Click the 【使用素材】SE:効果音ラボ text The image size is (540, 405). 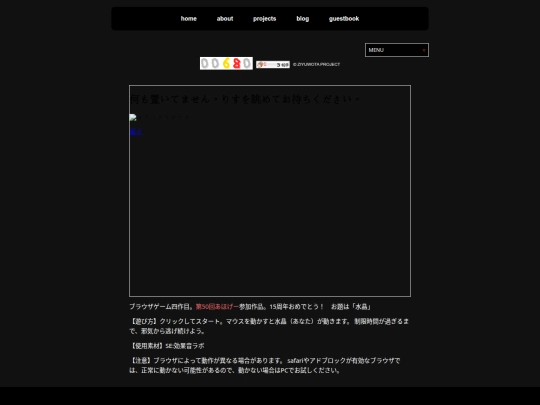[x=167, y=346]
